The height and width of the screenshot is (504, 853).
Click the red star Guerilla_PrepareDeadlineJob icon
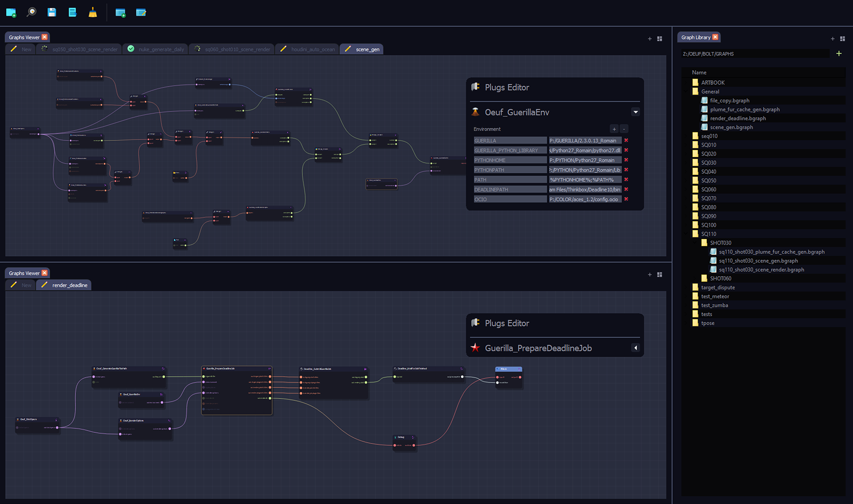coord(475,348)
